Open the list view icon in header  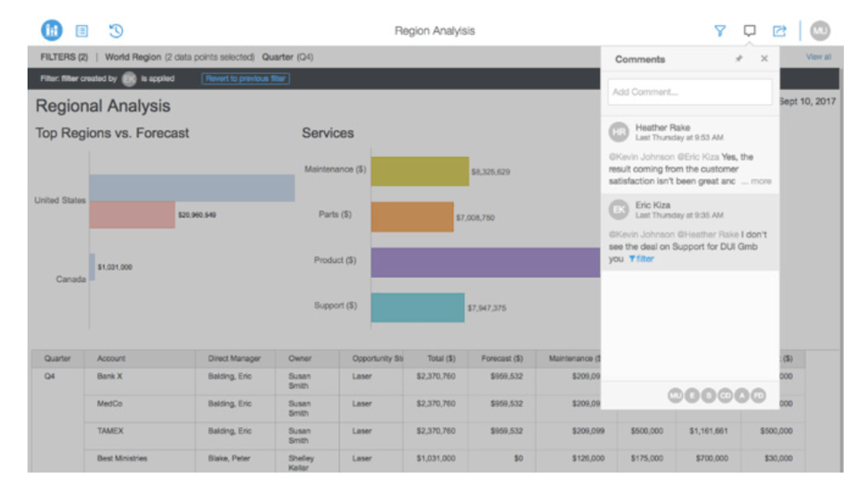pos(82,31)
